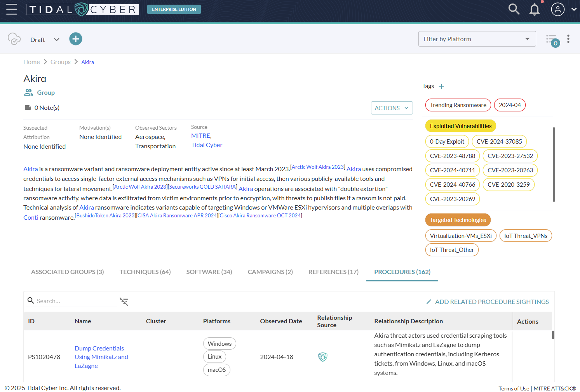This screenshot has width=580, height=392.
Task: Go to Home breadcrumb
Action: [x=31, y=62]
